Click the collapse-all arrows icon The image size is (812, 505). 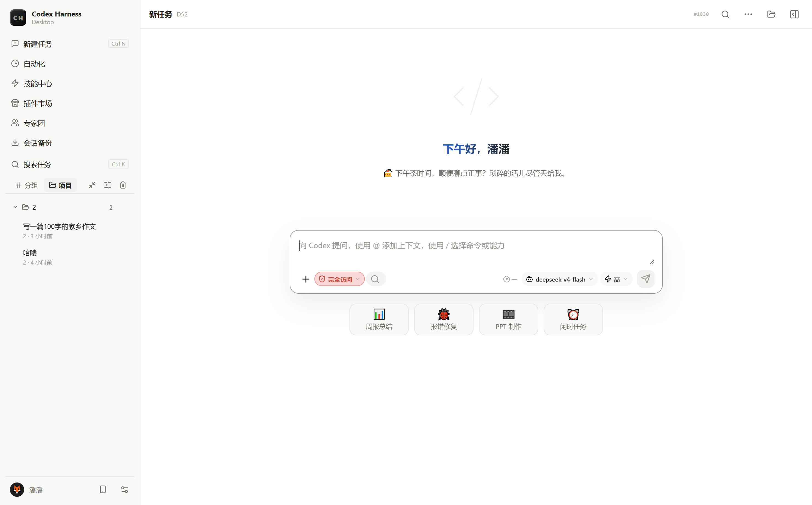point(92,185)
